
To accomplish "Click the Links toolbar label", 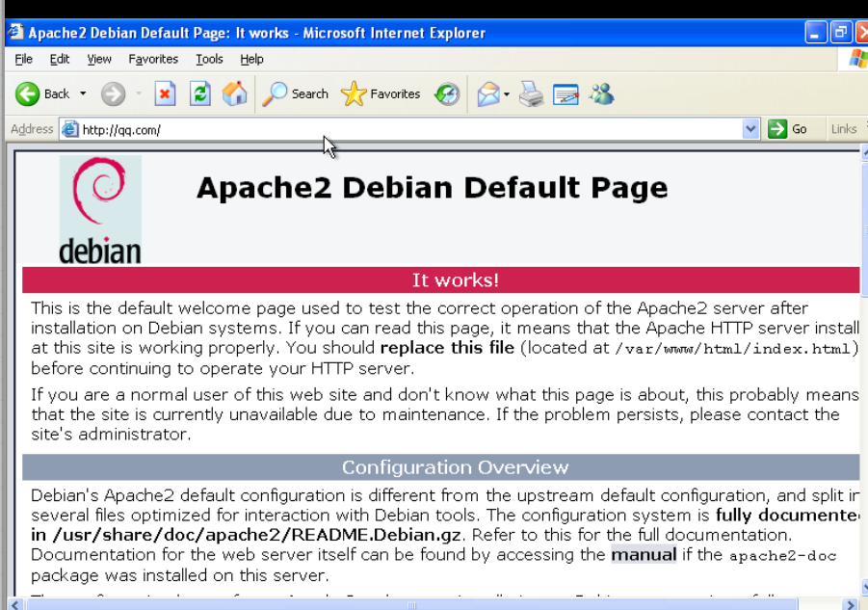I will coord(844,129).
